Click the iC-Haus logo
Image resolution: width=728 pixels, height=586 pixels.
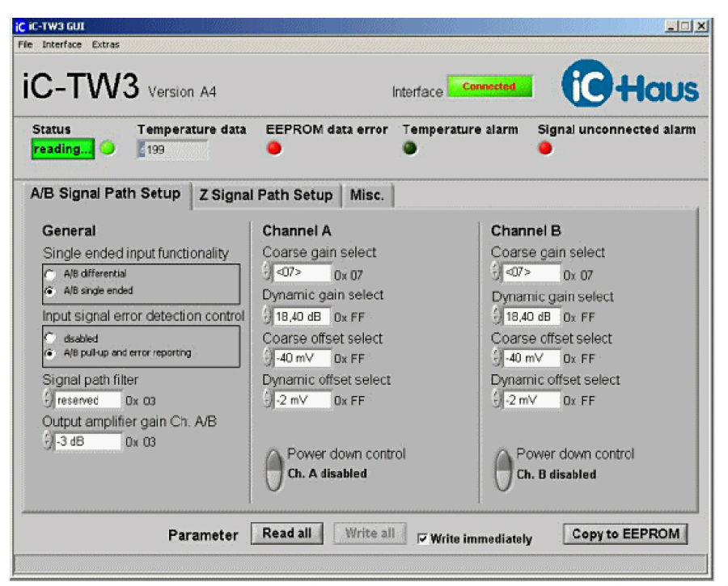(x=630, y=84)
